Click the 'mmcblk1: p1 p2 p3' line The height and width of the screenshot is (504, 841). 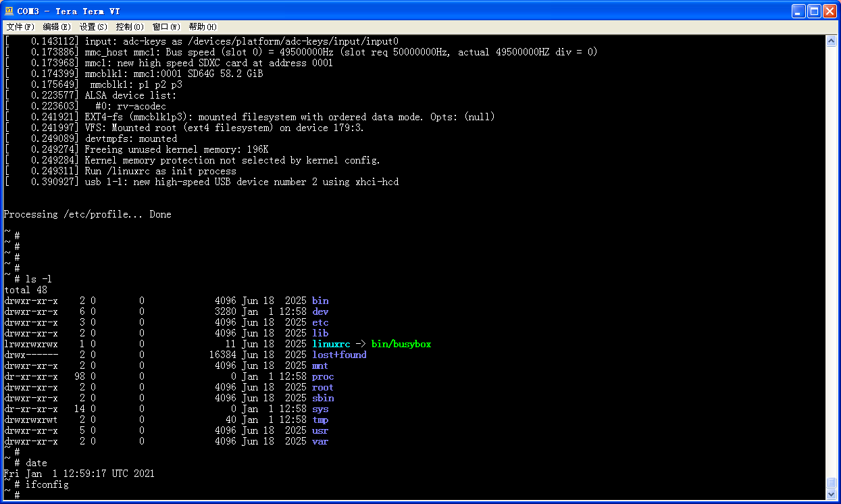pyautogui.click(x=93, y=84)
